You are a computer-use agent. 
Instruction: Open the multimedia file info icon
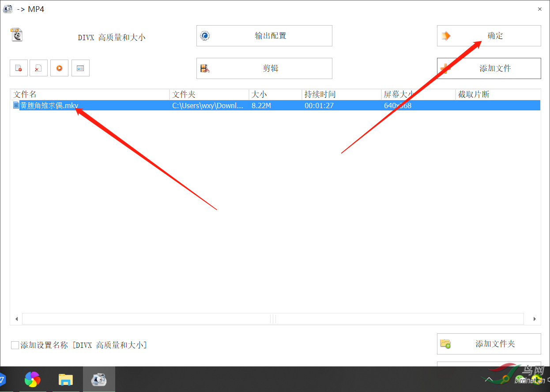[x=80, y=68]
